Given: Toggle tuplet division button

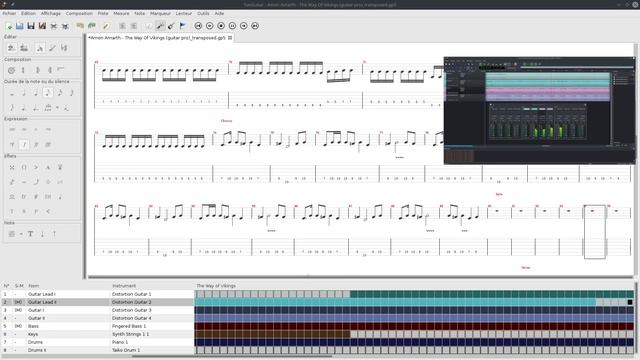Looking at the screenshot, I should tap(48, 108).
